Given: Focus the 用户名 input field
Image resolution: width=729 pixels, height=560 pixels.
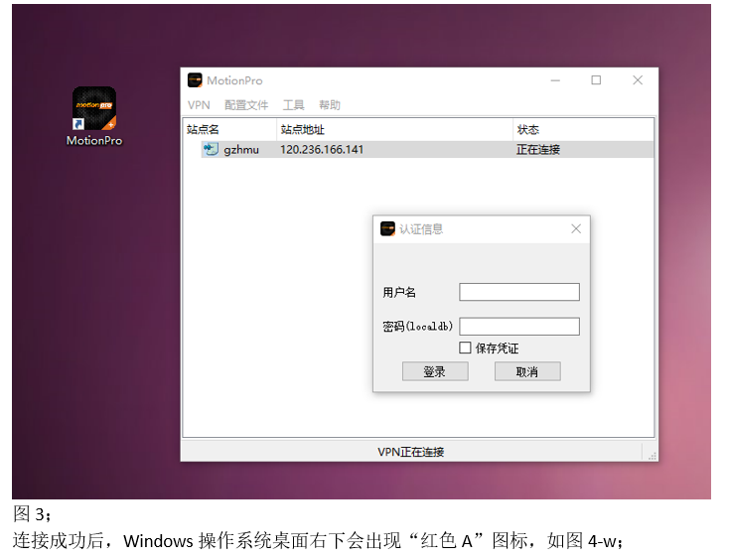Looking at the screenshot, I should click(x=518, y=292).
